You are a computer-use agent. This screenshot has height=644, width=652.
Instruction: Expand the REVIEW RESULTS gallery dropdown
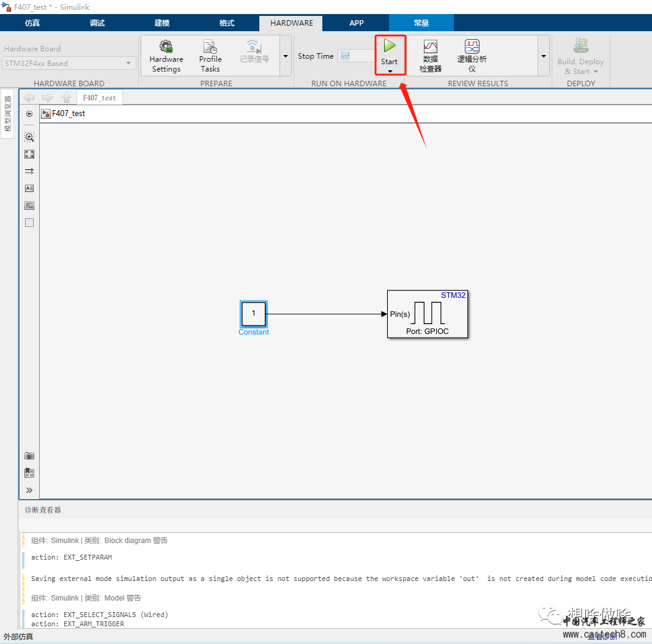point(544,56)
